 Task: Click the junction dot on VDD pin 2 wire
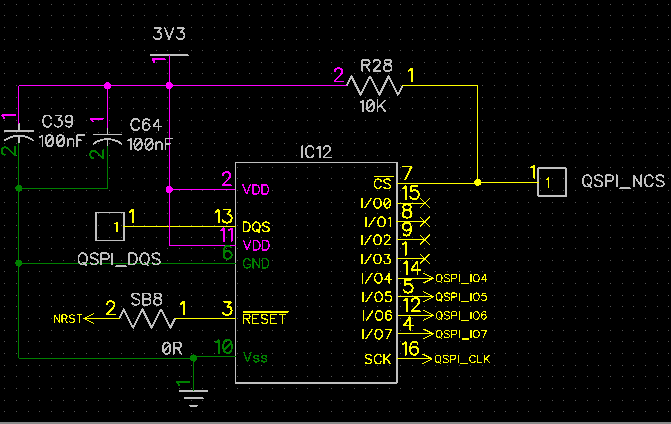coord(169,190)
